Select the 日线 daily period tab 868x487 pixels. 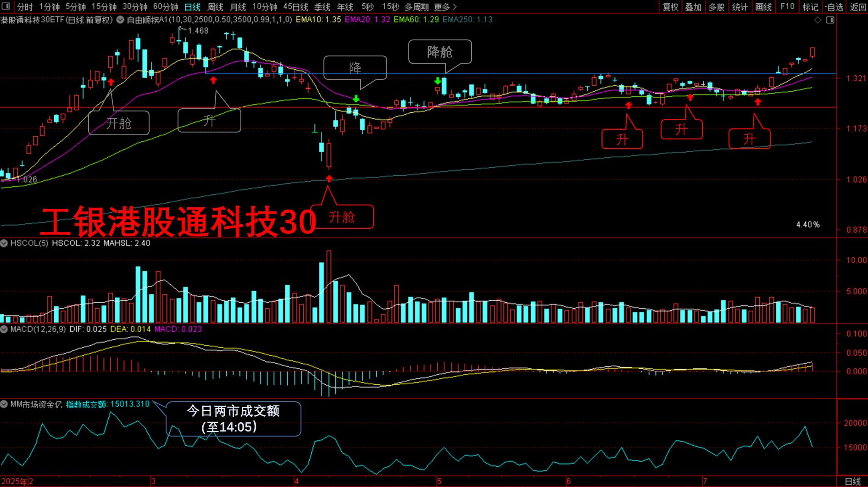point(193,7)
